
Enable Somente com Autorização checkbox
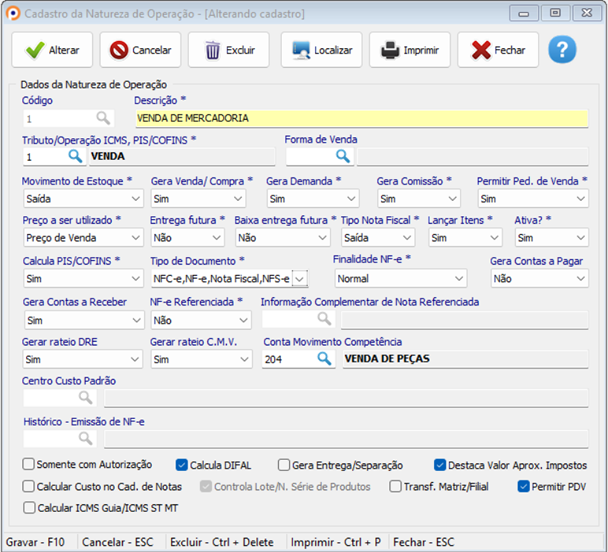click(29, 465)
